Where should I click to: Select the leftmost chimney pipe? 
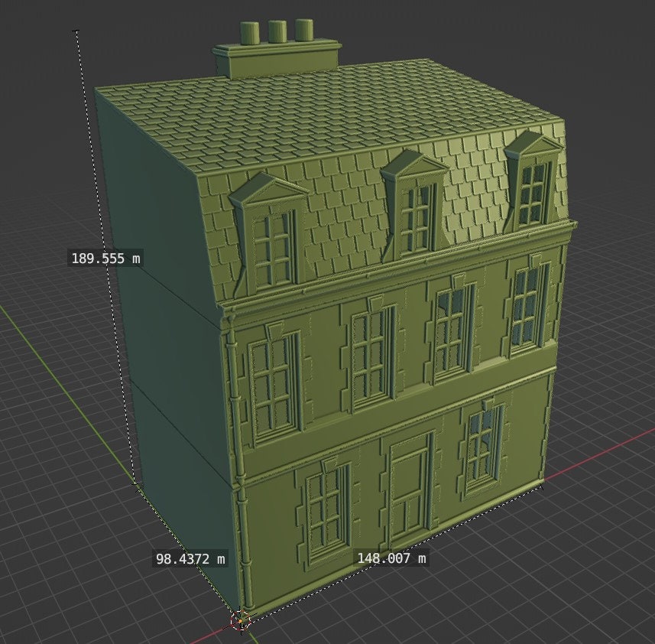tap(248, 32)
